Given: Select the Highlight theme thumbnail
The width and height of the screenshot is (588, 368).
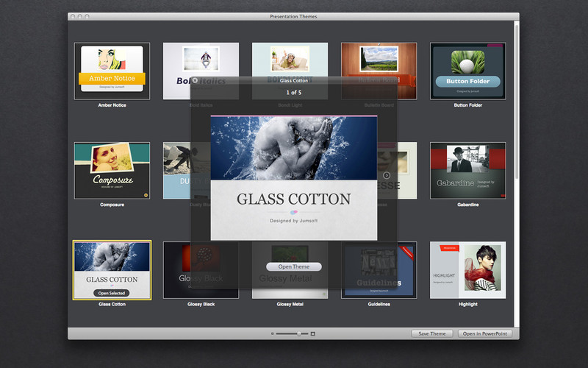Looking at the screenshot, I should tap(468, 270).
